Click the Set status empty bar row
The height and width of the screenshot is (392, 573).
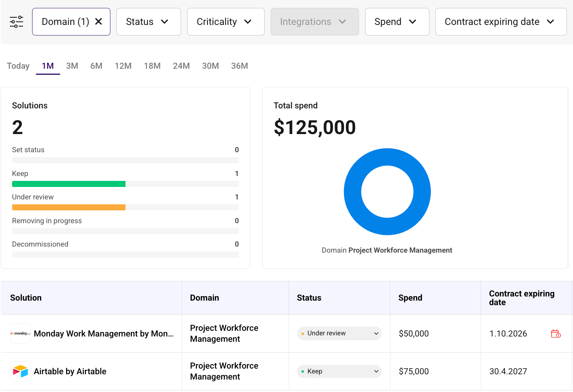(x=125, y=160)
